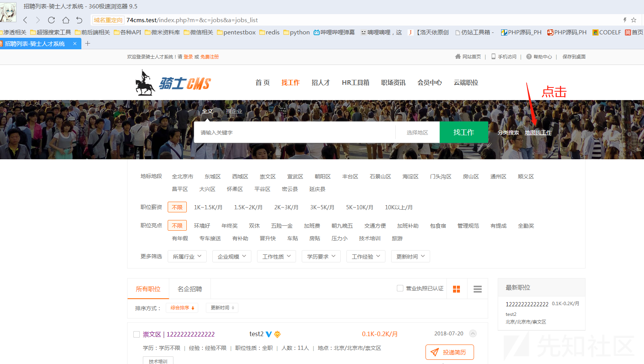The height and width of the screenshot is (364, 644).
Task: Expand the 工作经验 dropdown
Action: pyautogui.click(x=366, y=257)
